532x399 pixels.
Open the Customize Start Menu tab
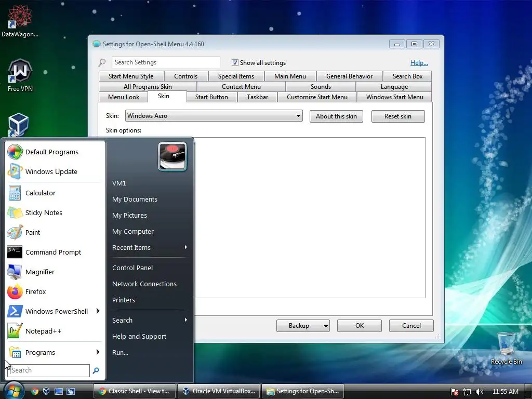pyautogui.click(x=317, y=97)
